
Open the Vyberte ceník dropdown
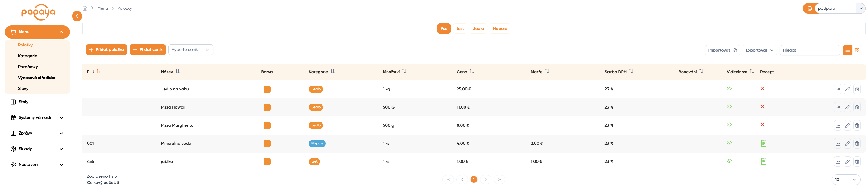[x=190, y=49]
